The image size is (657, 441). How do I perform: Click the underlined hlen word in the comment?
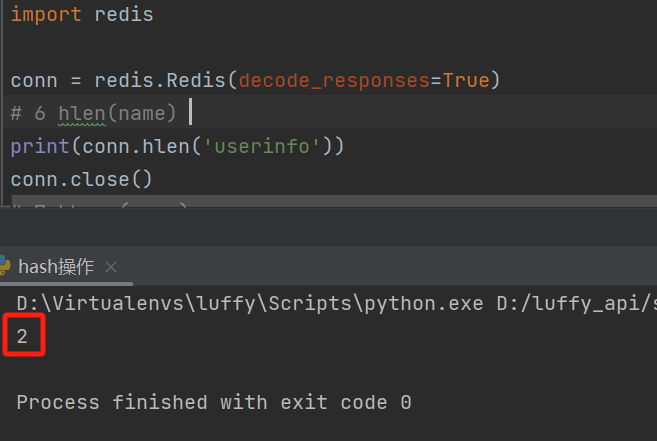[x=82, y=113]
